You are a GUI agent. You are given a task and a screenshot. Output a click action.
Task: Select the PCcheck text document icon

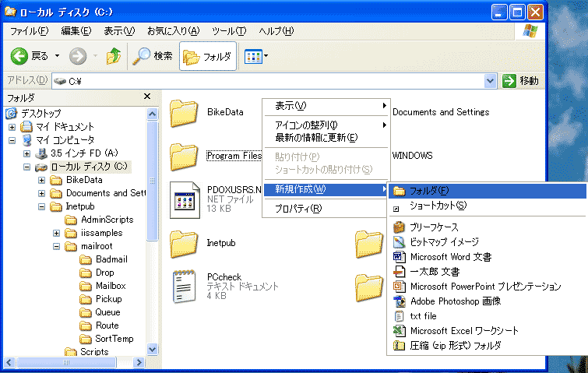coord(184,287)
